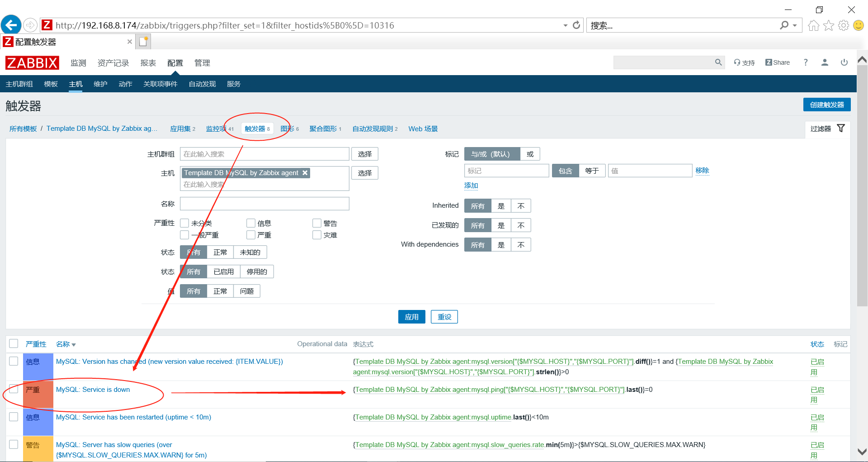Open address bar dropdown arrow

565,25
